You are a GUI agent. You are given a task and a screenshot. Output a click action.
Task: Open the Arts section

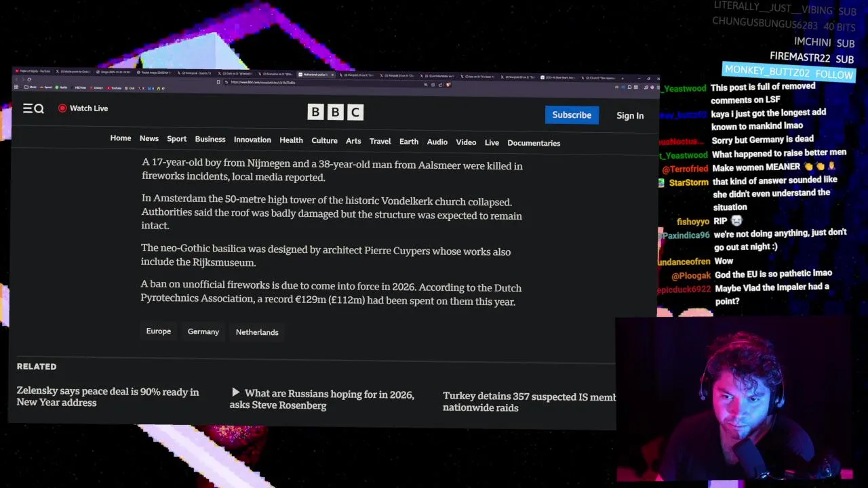353,141
